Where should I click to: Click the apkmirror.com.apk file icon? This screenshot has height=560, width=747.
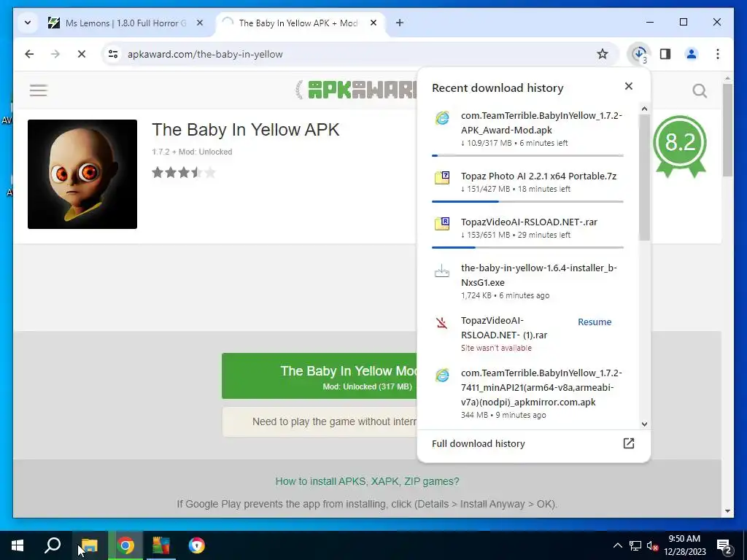tap(442, 376)
